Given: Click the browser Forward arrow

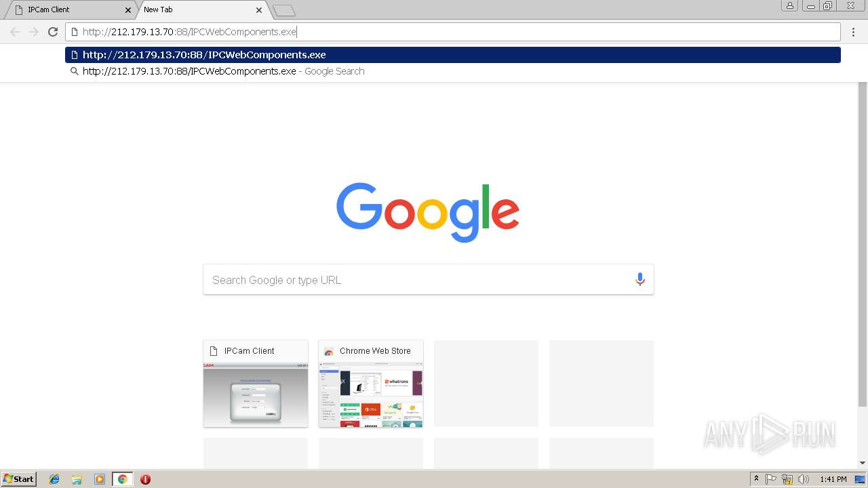Looking at the screenshot, I should 34,32.
